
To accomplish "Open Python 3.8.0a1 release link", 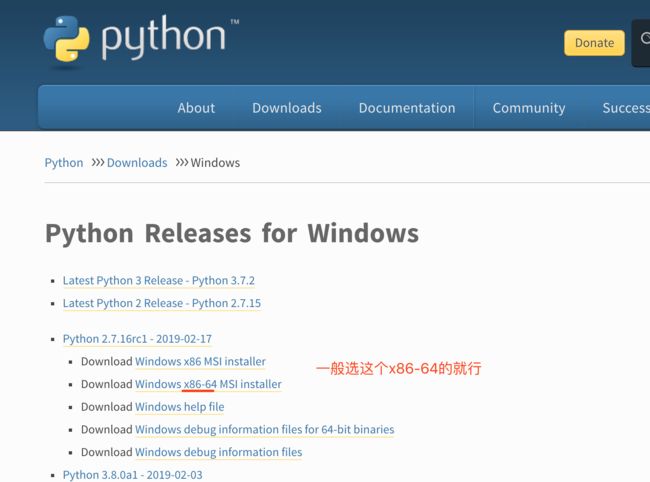I will [133, 475].
